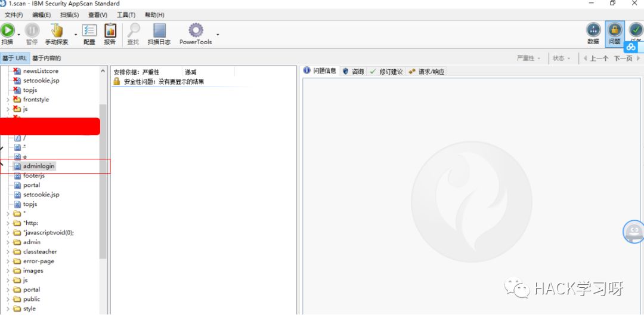
Task: Expand the images folder node
Action: pyautogui.click(x=8, y=270)
